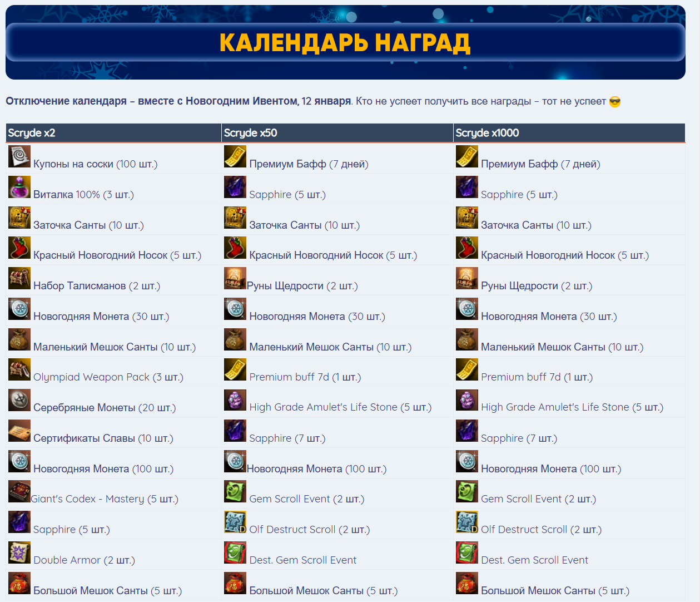Select Olf Destruct Scroll icon in Scryde x1000 column
The width and height of the screenshot is (700, 602).
[x=466, y=522]
